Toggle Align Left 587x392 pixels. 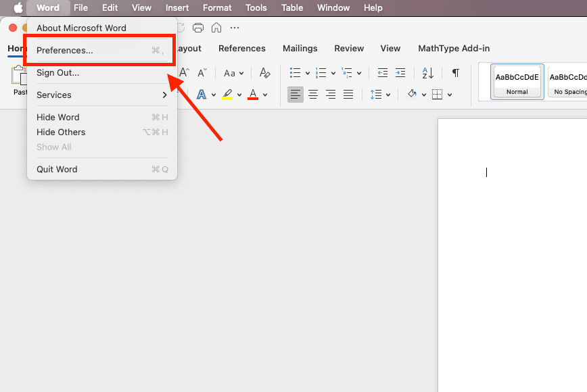coord(296,95)
